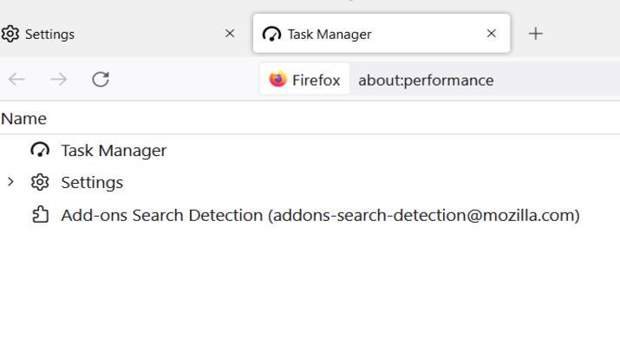Reload the current page
The width and height of the screenshot is (620, 364).
pos(101,80)
